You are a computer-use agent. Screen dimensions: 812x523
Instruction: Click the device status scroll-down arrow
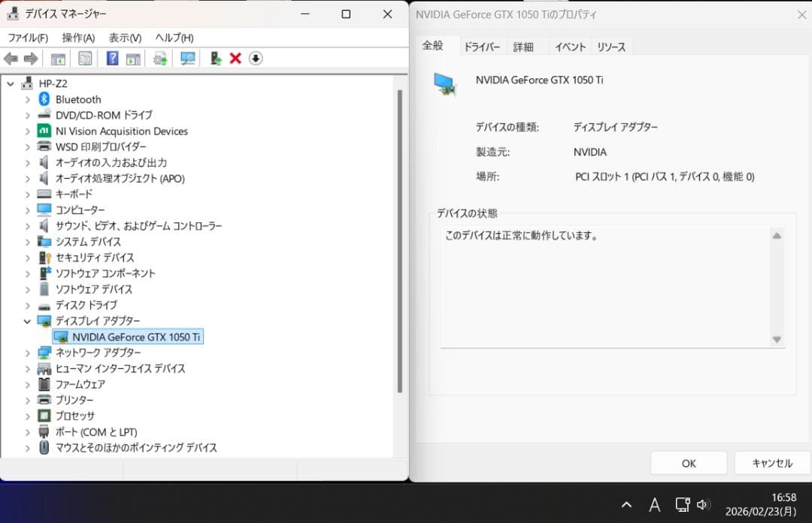click(x=776, y=340)
